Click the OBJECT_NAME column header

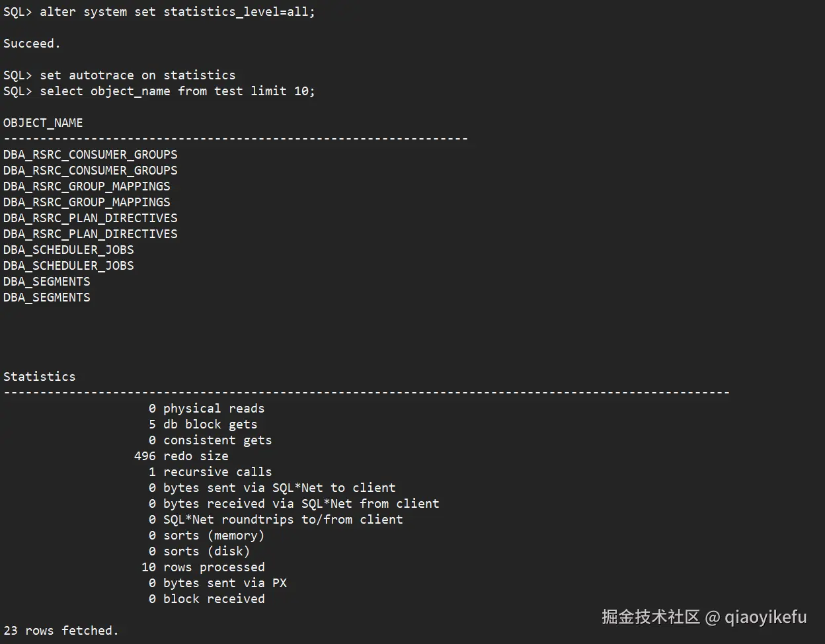pos(43,123)
